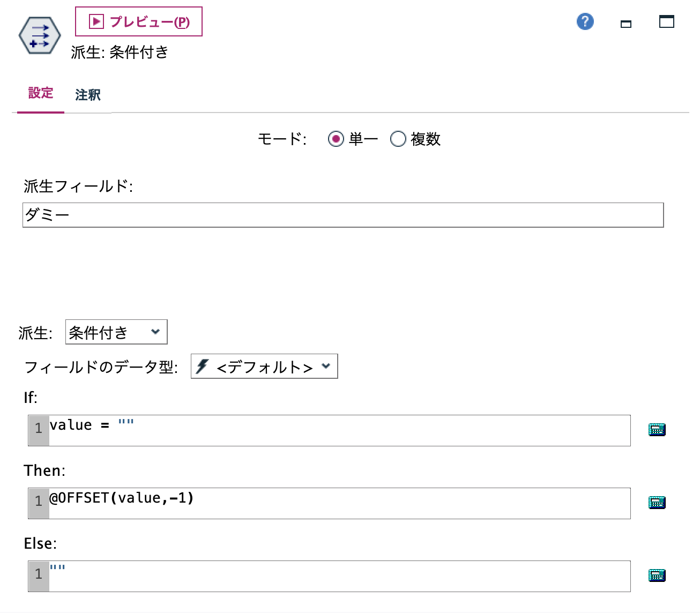Click the maximize dialog icon
The image size is (700, 613).
click(666, 22)
